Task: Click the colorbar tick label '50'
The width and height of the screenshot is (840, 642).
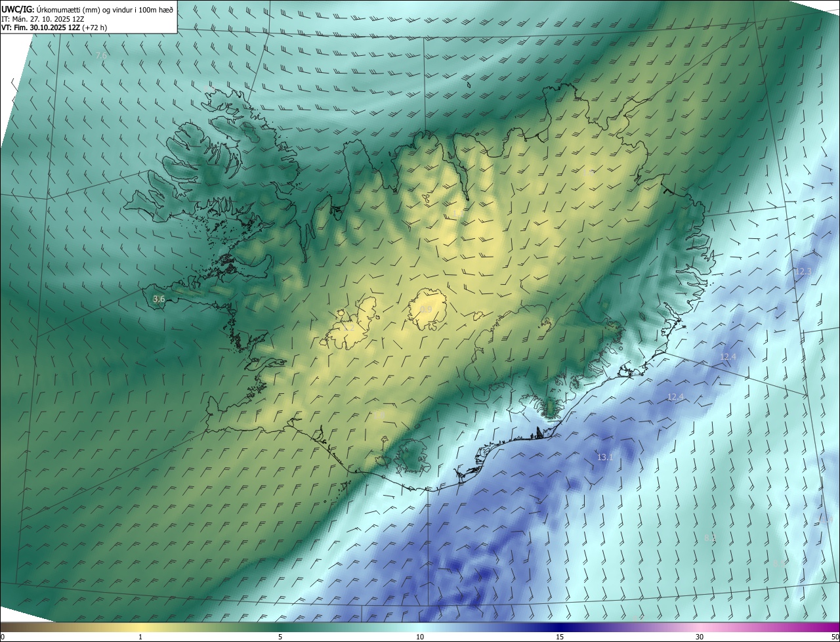Action: coord(835,637)
